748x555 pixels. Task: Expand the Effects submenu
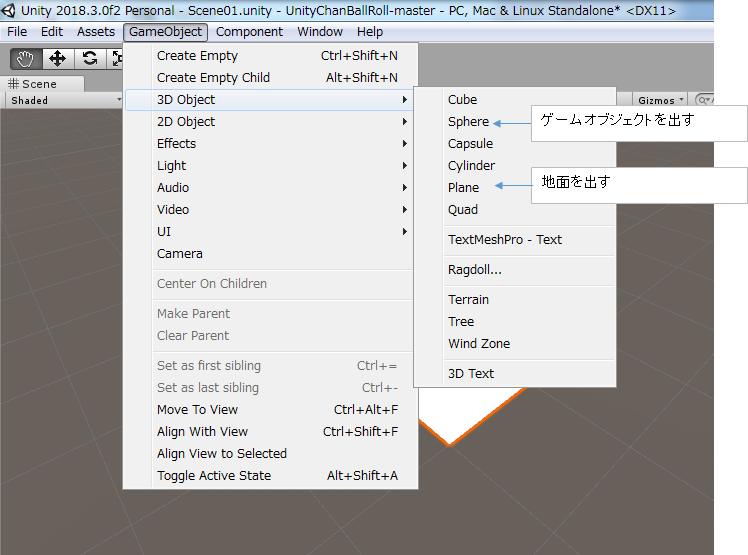pos(271,144)
